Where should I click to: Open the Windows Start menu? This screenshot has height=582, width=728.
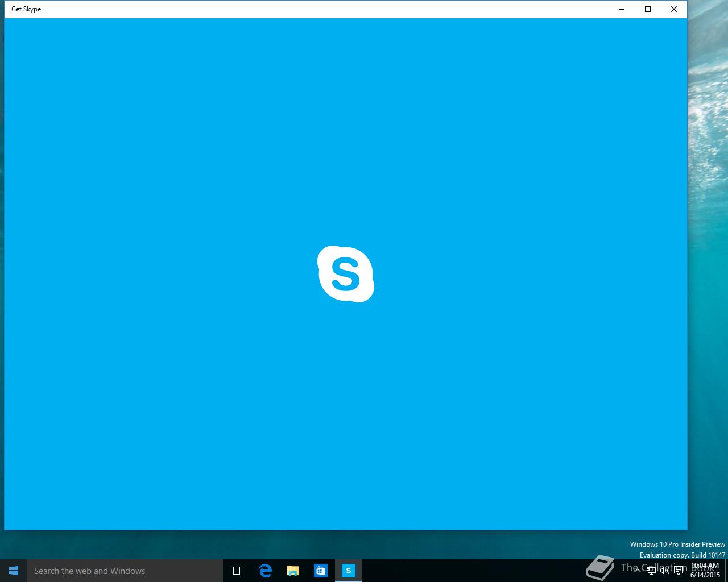click(x=14, y=571)
